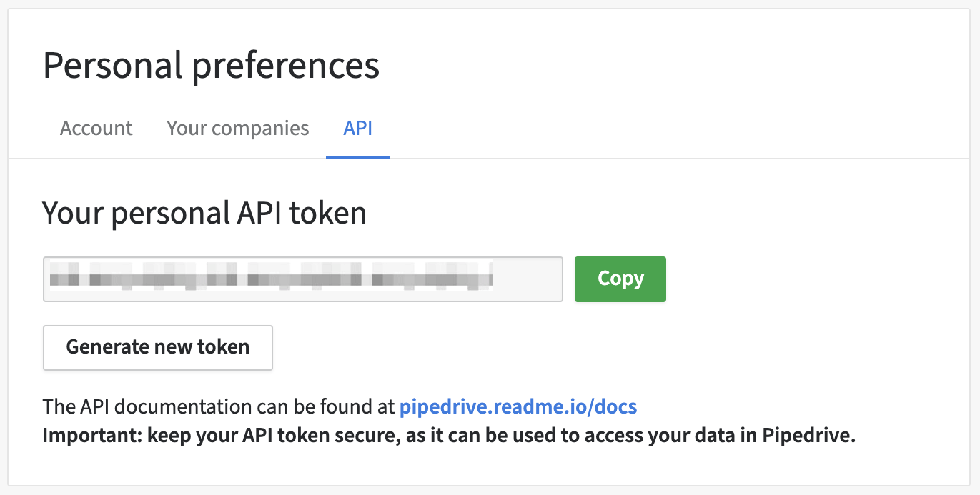Click Copy next to the token field
The image size is (980, 495).
pos(619,279)
